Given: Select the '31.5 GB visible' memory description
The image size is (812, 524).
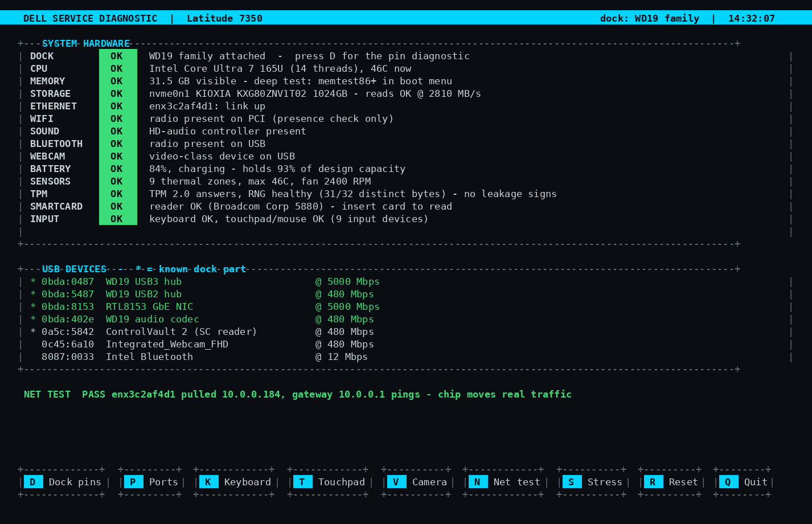Looking at the screenshot, I should (x=301, y=81).
